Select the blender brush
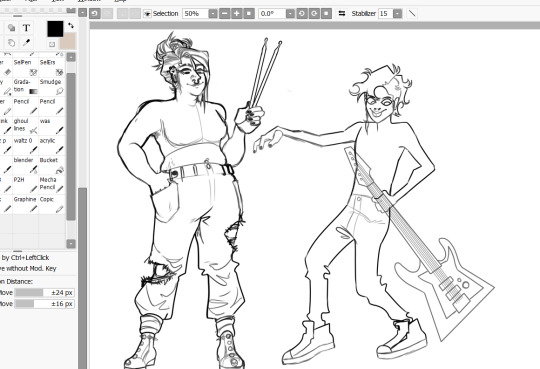Screen dimensions: 540x369 tap(25, 165)
